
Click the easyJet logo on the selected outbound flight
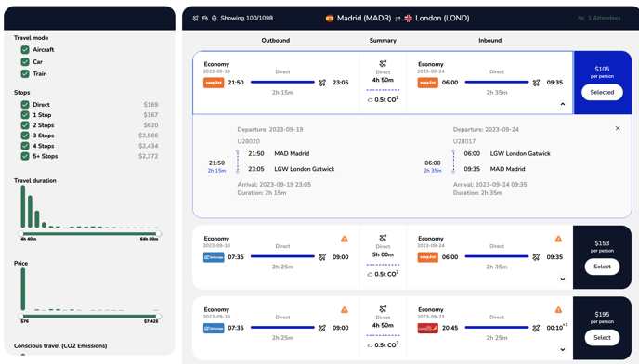(x=214, y=83)
